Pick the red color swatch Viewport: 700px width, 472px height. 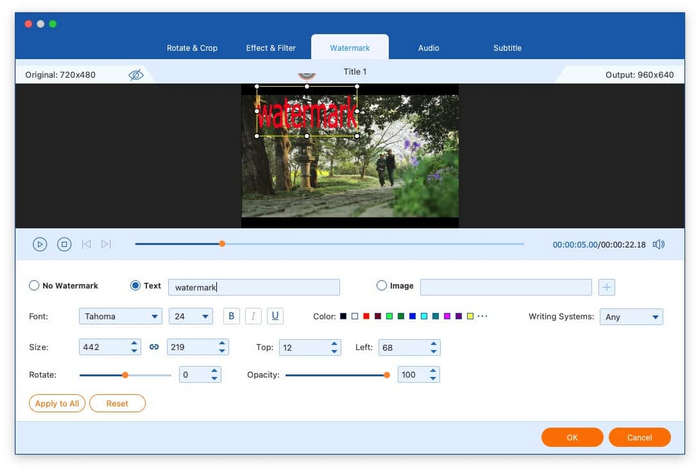click(x=366, y=317)
